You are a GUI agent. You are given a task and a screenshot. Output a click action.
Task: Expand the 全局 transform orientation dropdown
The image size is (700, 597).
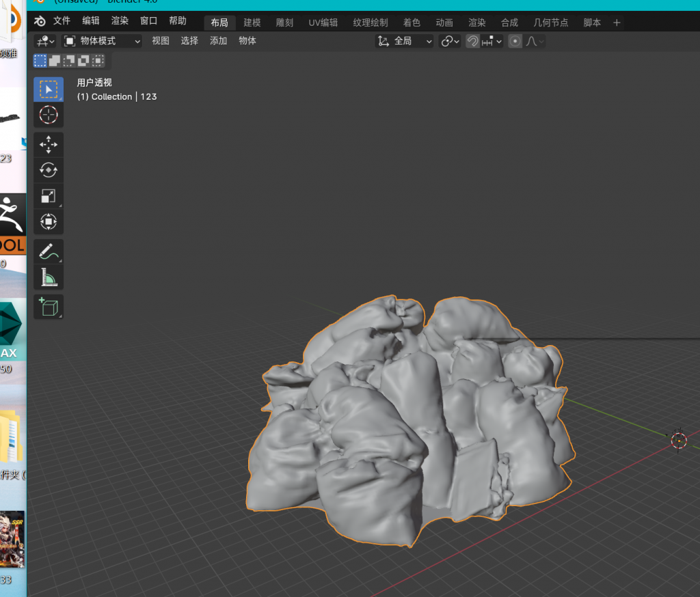(405, 42)
